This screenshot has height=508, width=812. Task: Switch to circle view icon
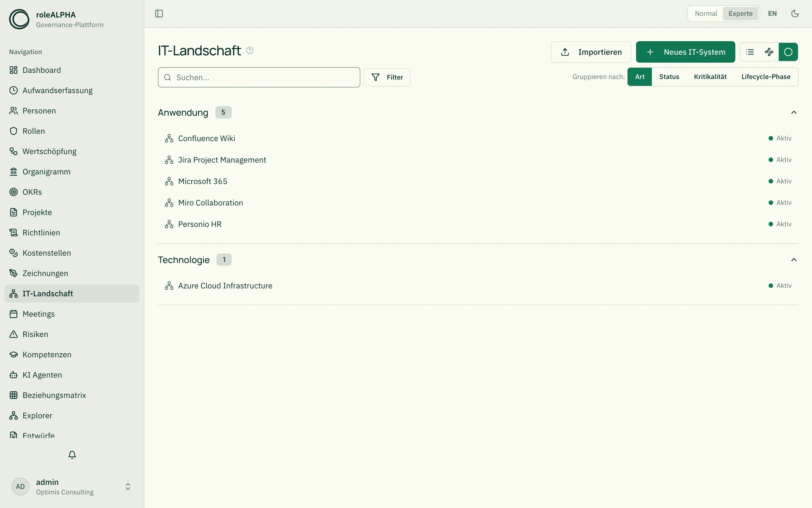[788, 52]
